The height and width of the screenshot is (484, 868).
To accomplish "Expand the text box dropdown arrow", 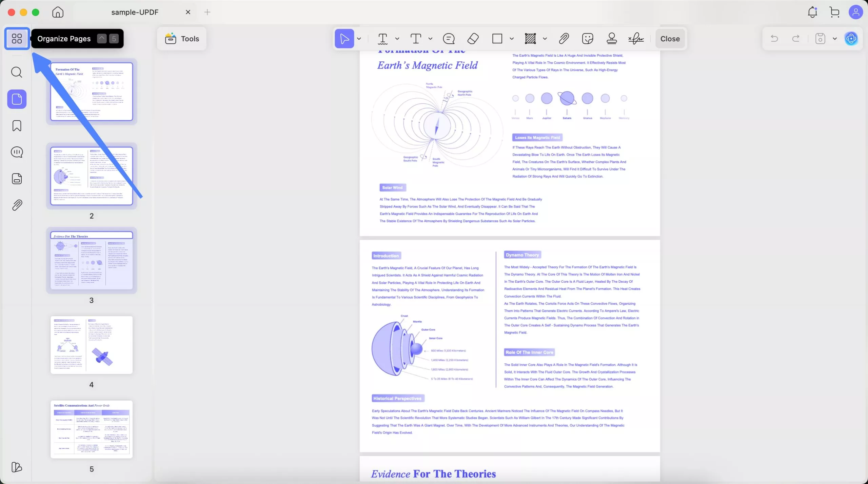I will [430, 39].
